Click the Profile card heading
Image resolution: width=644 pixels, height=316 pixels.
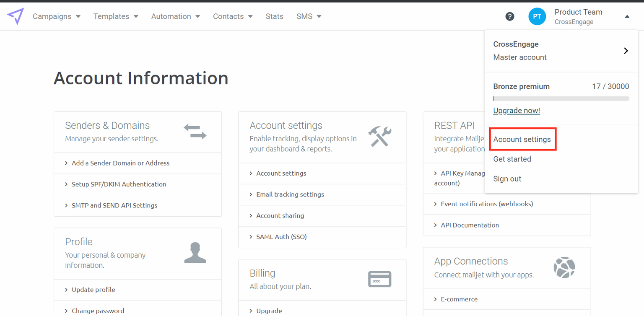click(x=79, y=242)
